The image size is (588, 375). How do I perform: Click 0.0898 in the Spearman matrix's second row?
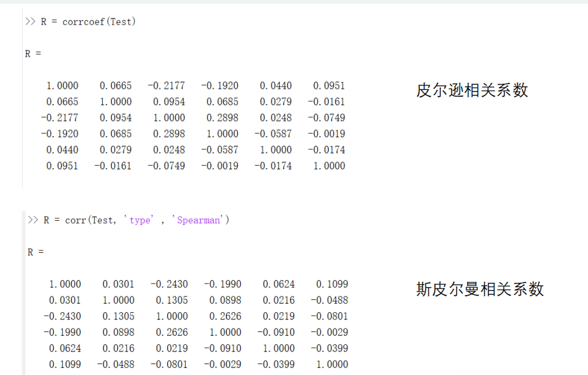(225, 301)
